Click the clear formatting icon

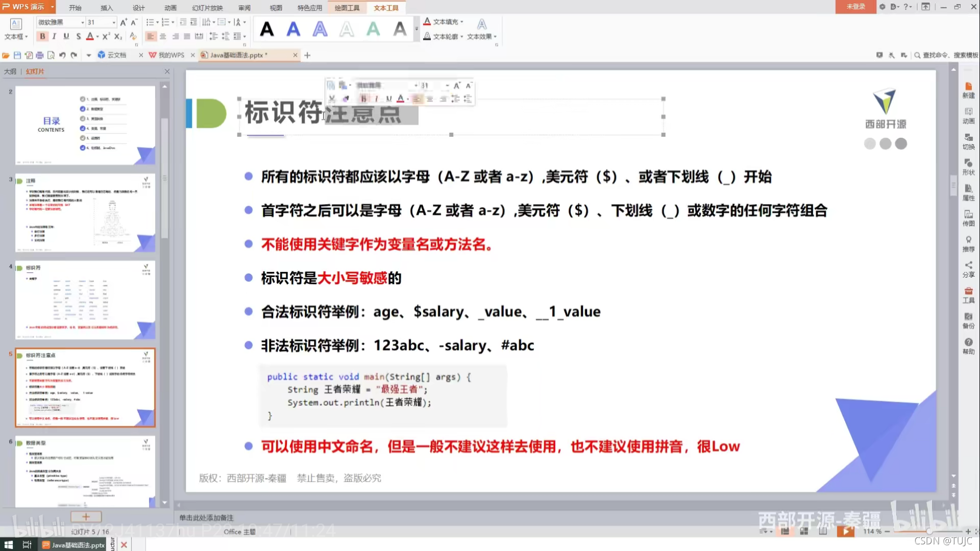tap(133, 36)
